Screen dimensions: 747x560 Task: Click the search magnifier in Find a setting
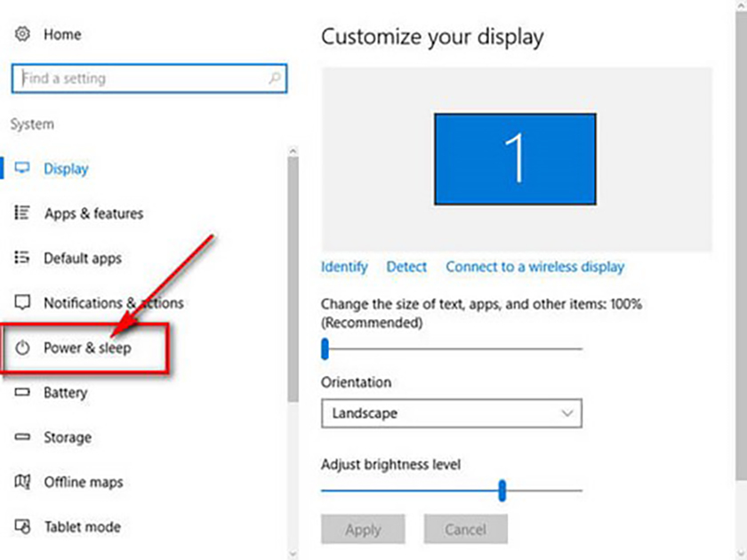[274, 78]
